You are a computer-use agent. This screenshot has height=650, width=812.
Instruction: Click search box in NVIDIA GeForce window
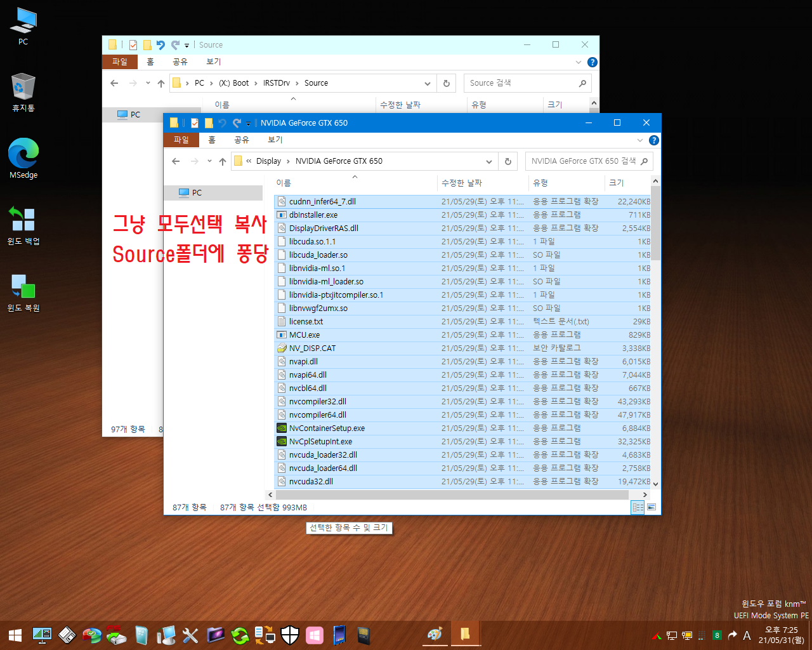click(588, 161)
